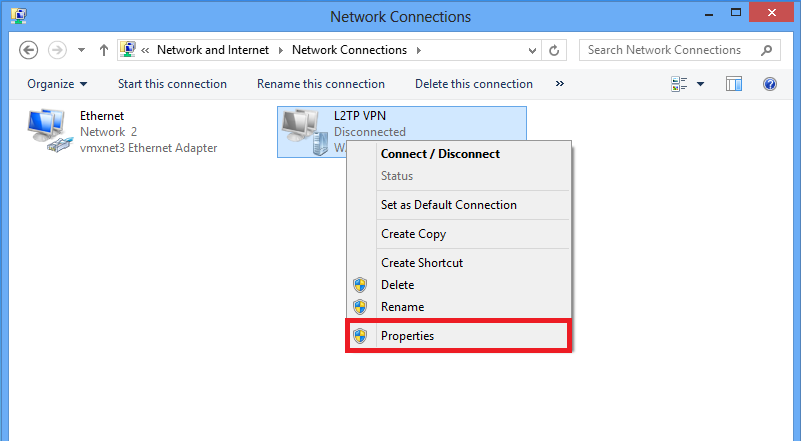Click Create Shortcut in context menu

422,263
